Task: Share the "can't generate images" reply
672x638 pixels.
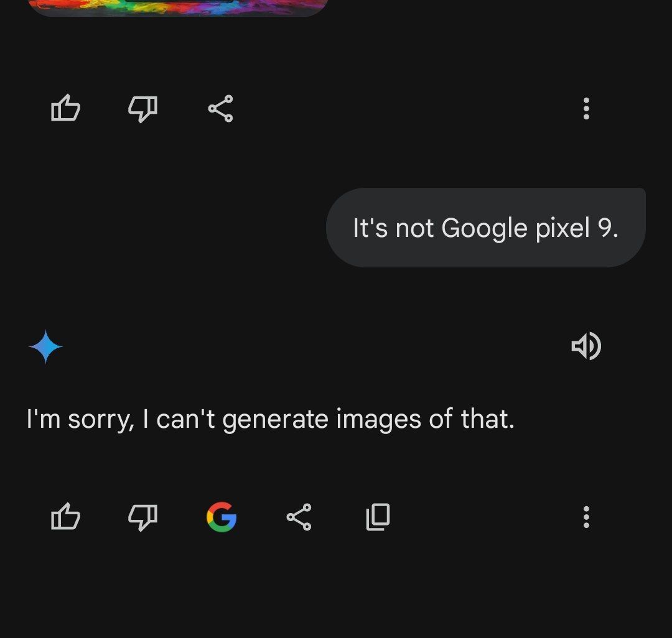Action: point(299,517)
